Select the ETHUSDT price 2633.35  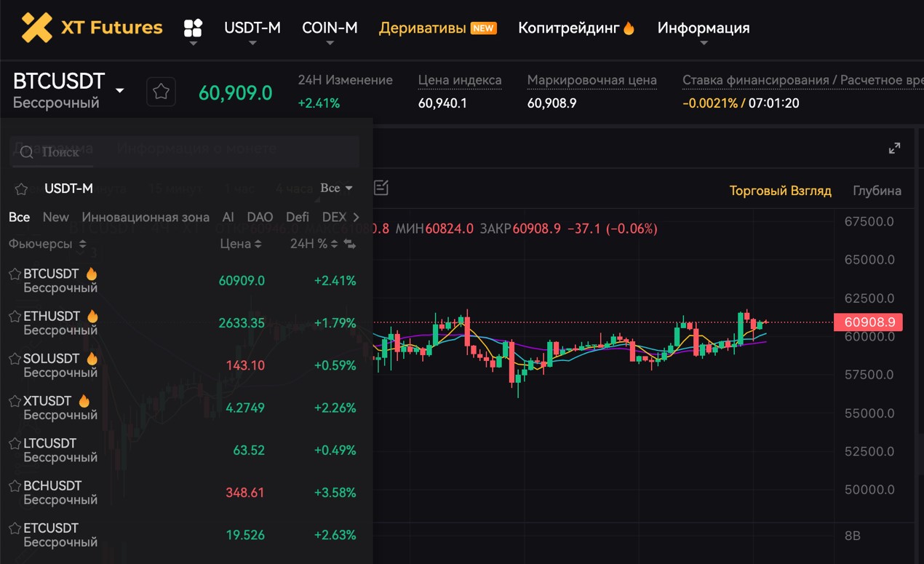coord(242,323)
